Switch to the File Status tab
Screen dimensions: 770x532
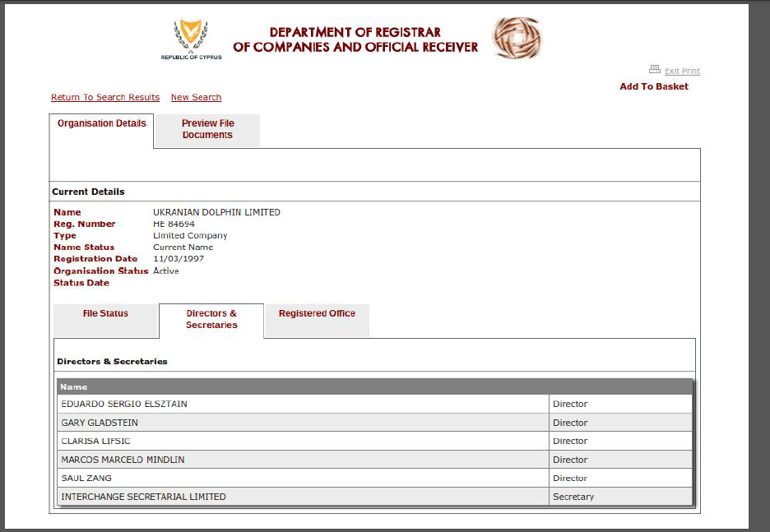coord(105,314)
